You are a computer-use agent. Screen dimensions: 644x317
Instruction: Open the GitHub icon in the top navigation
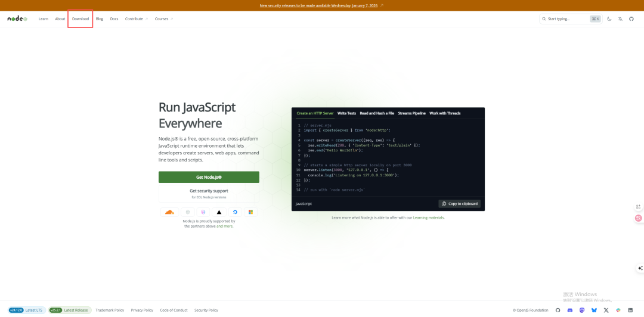[631, 18]
